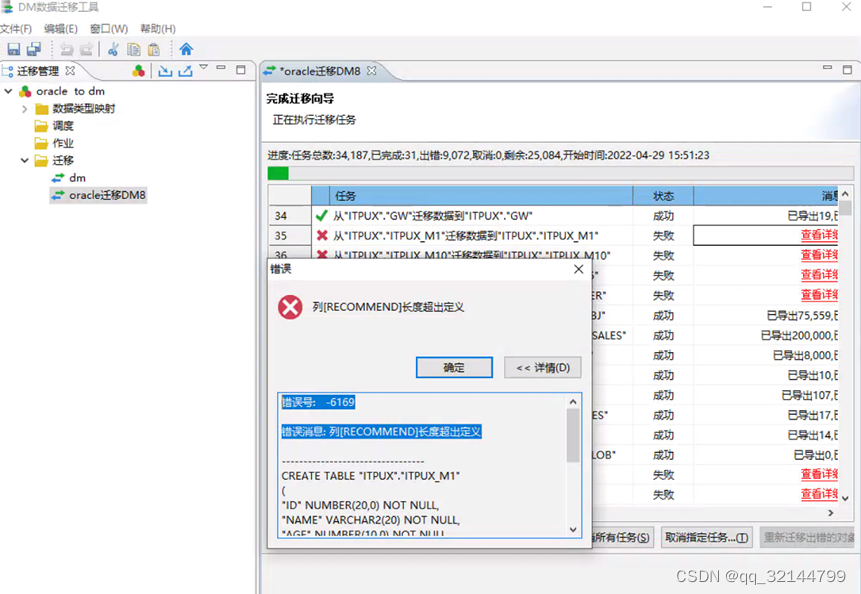Select the 作业 folder in tree

coord(63,143)
